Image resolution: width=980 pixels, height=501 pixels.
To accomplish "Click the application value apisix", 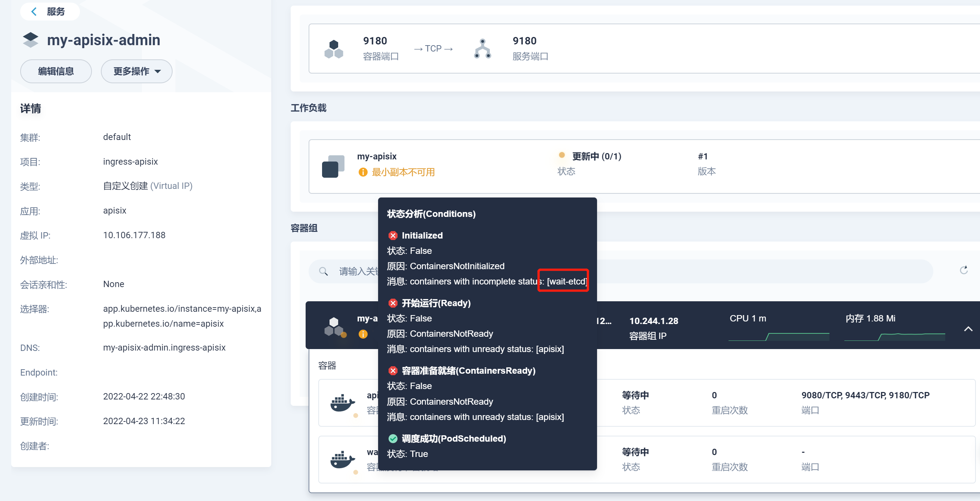I will click(x=114, y=211).
